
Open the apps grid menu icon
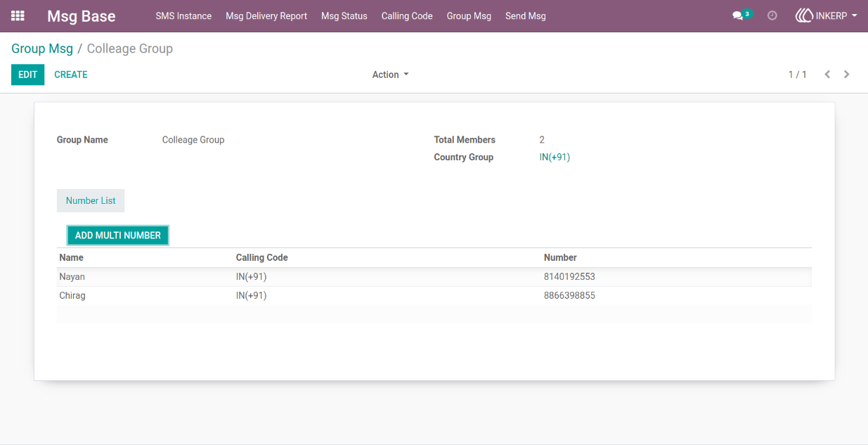(x=18, y=15)
